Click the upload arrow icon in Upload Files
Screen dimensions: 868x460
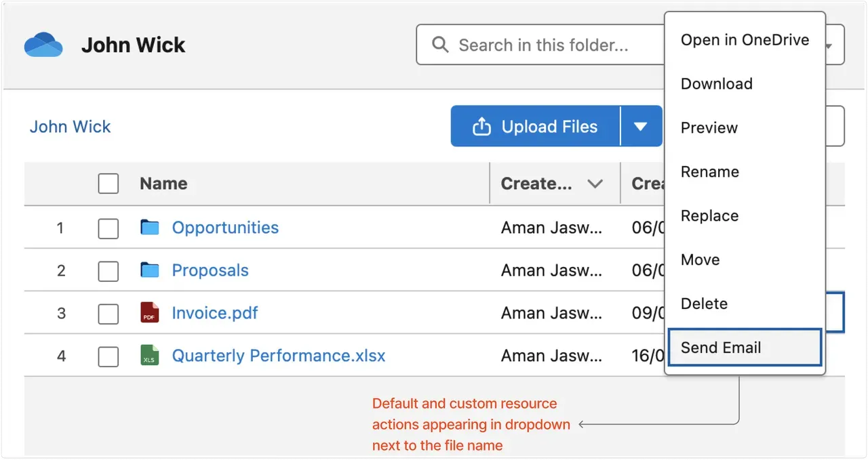(x=481, y=127)
